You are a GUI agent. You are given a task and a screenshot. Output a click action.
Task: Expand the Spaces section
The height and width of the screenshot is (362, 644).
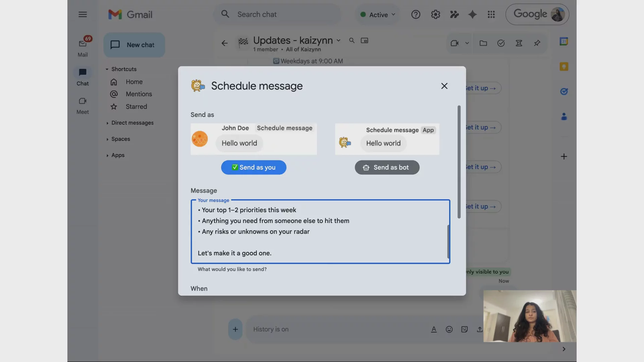(x=107, y=139)
